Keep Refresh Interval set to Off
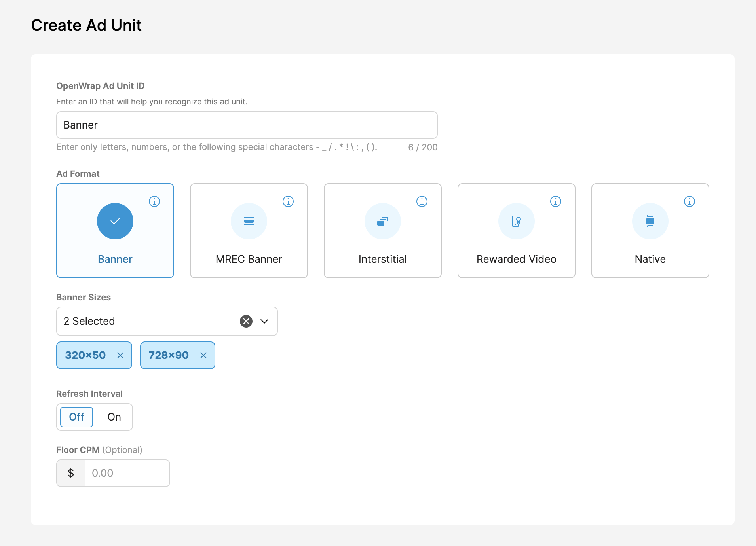This screenshot has width=756, height=546. tap(76, 417)
